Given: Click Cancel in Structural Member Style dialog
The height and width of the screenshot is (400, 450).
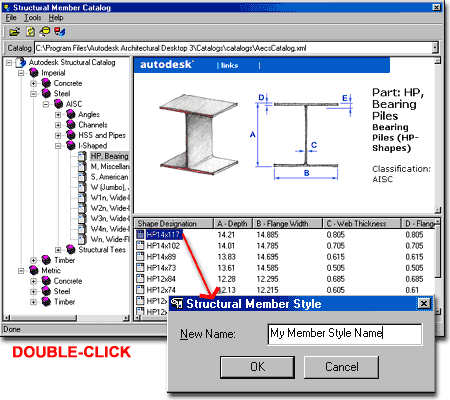Looking at the screenshot, I should (x=341, y=367).
